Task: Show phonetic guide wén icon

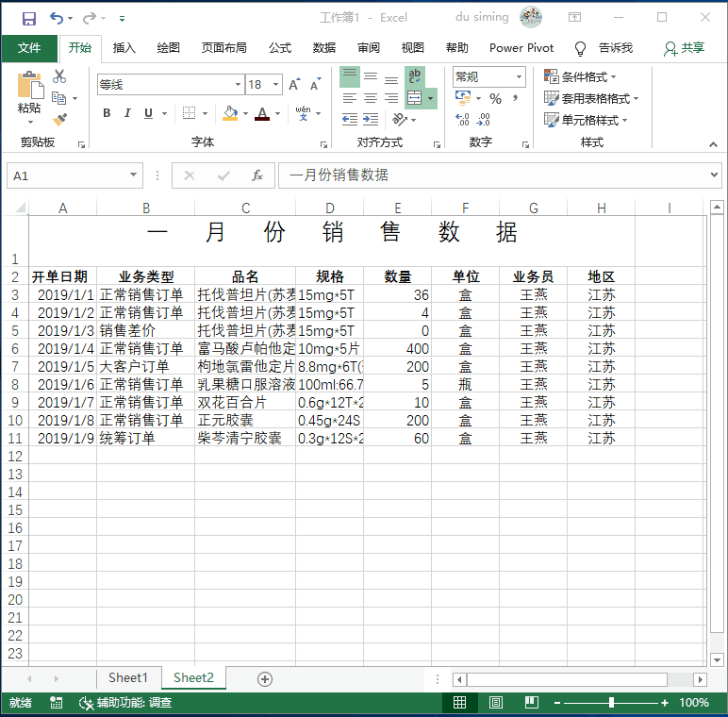Action: [x=304, y=113]
